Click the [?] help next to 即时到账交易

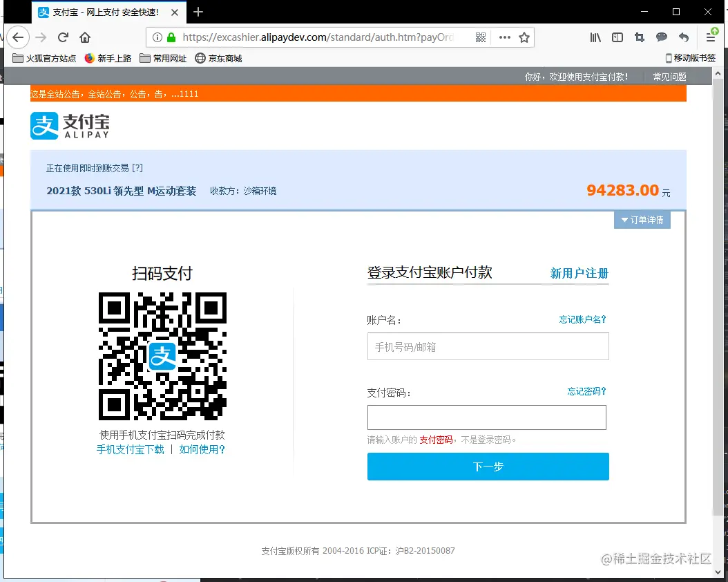point(137,168)
